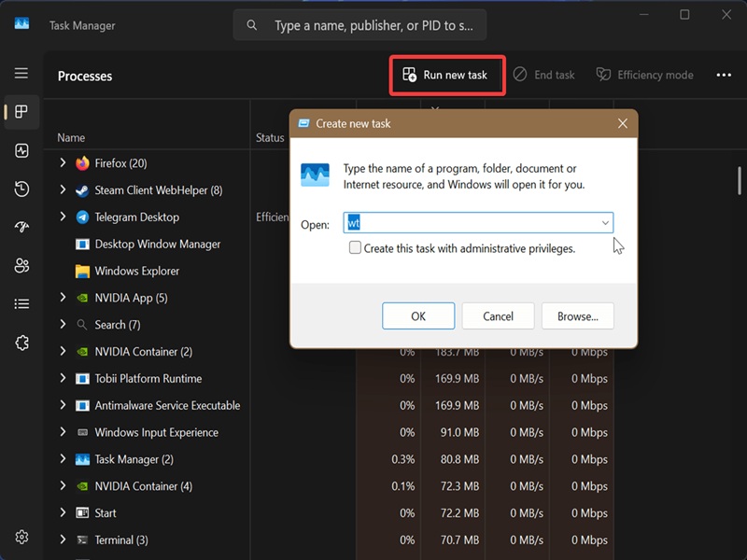Click the Processes list vertical scrollbar
This screenshot has width=747, height=560.
coord(740,180)
